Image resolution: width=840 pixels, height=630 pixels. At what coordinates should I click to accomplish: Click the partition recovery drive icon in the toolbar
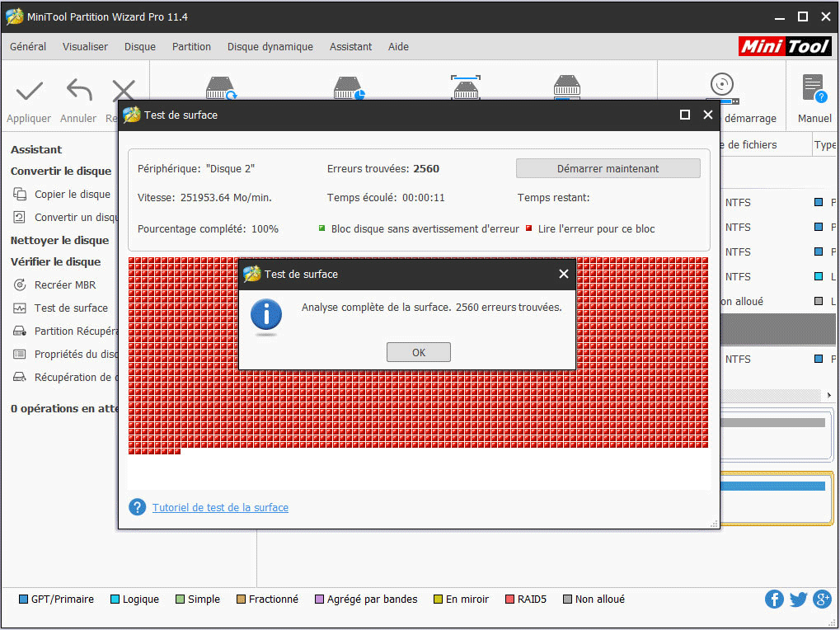(x=349, y=88)
